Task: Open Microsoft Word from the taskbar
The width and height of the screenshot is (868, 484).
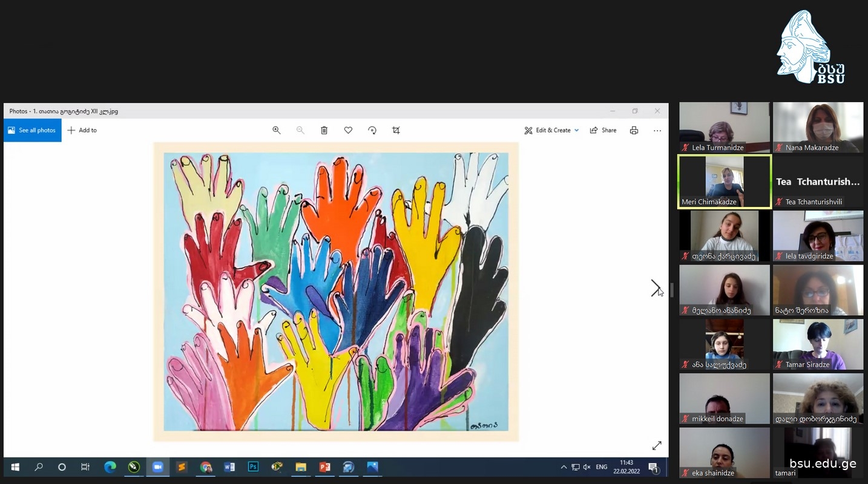Action: (x=229, y=467)
